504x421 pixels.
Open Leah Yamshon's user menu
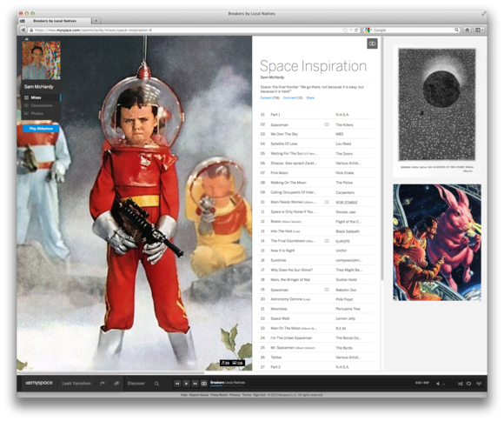click(x=76, y=384)
